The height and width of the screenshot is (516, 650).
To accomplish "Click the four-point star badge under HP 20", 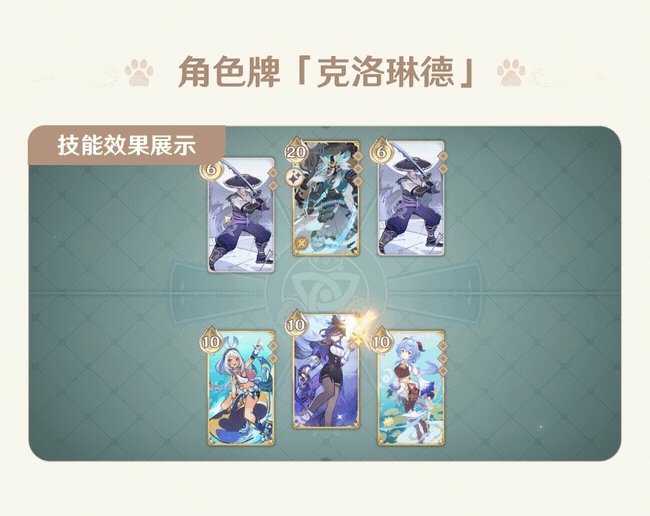I will pos(296,177).
